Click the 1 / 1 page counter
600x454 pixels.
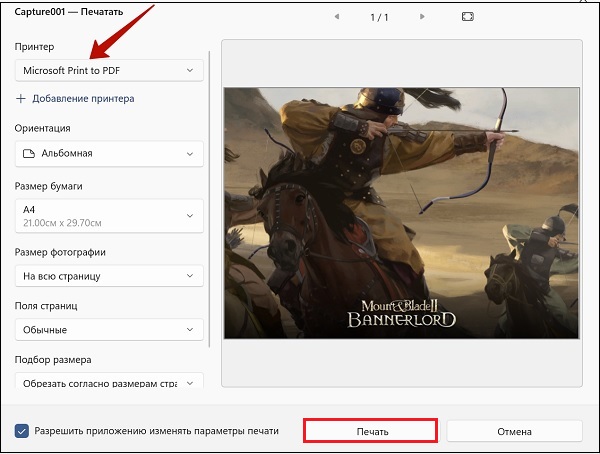point(379,17)
